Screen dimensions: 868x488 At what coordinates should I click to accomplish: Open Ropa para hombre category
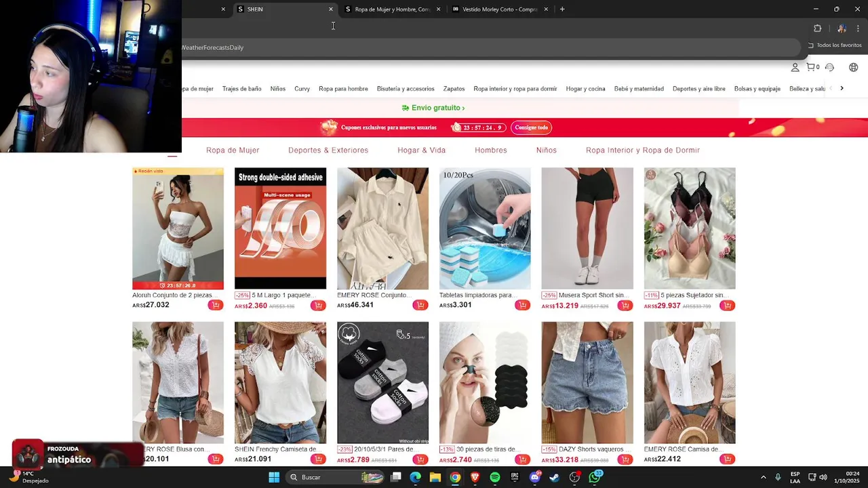[x=343, y=89]
